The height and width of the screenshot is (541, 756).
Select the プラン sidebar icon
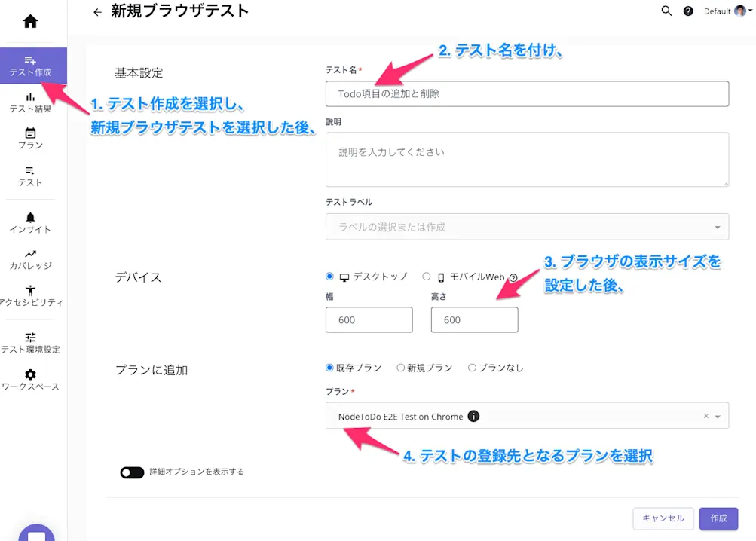tap(30, 137)
